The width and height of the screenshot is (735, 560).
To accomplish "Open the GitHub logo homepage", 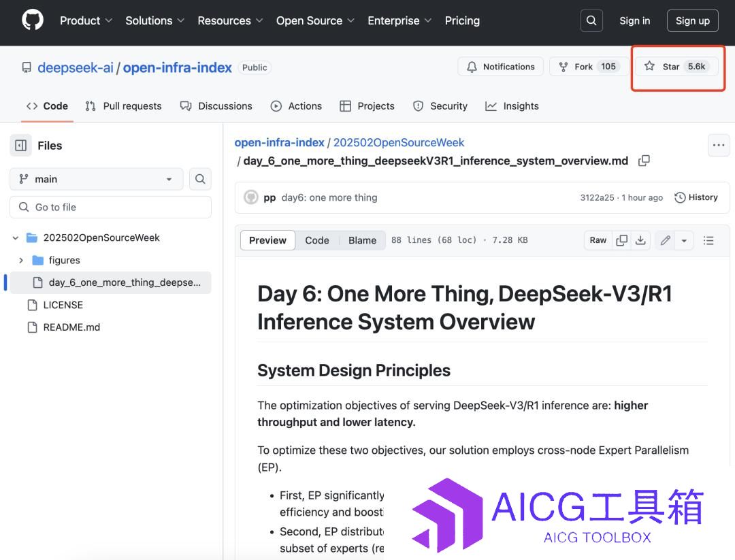I will (x=33, y=20).
